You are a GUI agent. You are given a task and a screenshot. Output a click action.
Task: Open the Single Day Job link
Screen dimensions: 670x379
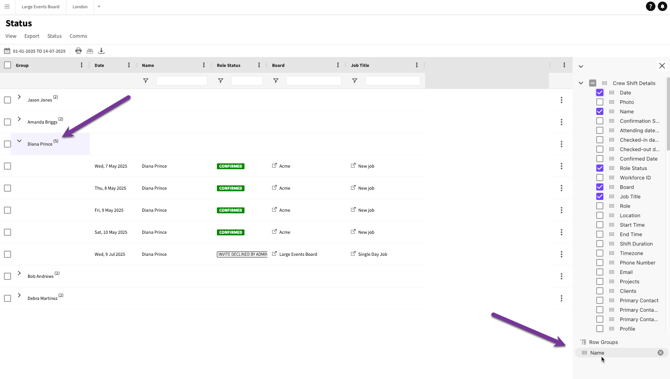373,254
